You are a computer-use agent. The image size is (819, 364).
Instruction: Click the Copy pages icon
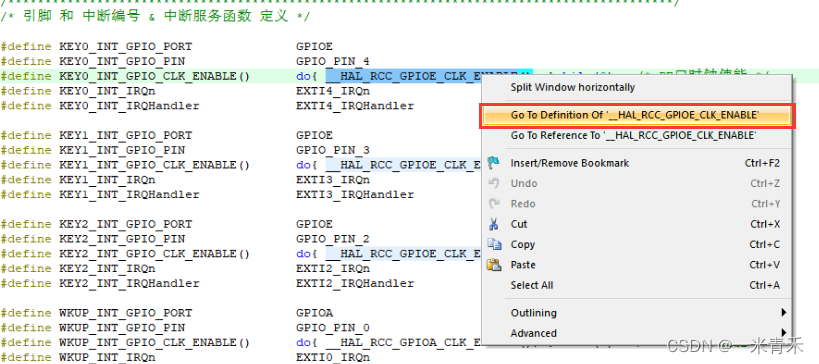494,244
